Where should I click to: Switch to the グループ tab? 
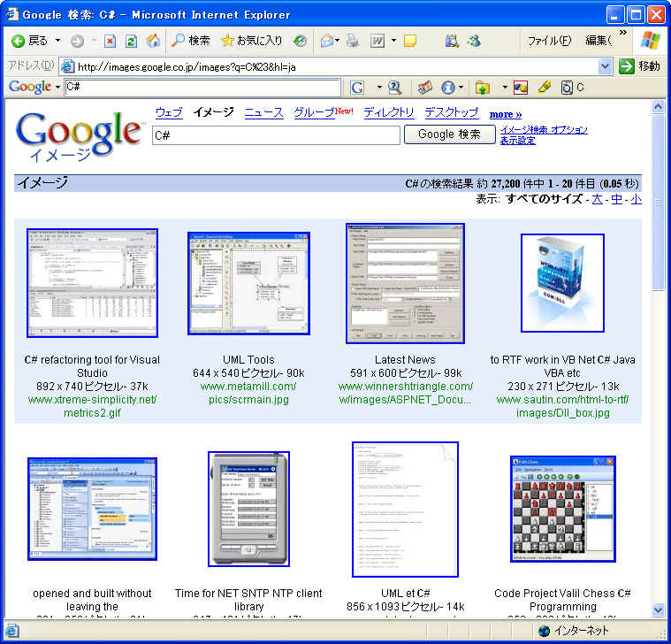[x=314, y=112]
